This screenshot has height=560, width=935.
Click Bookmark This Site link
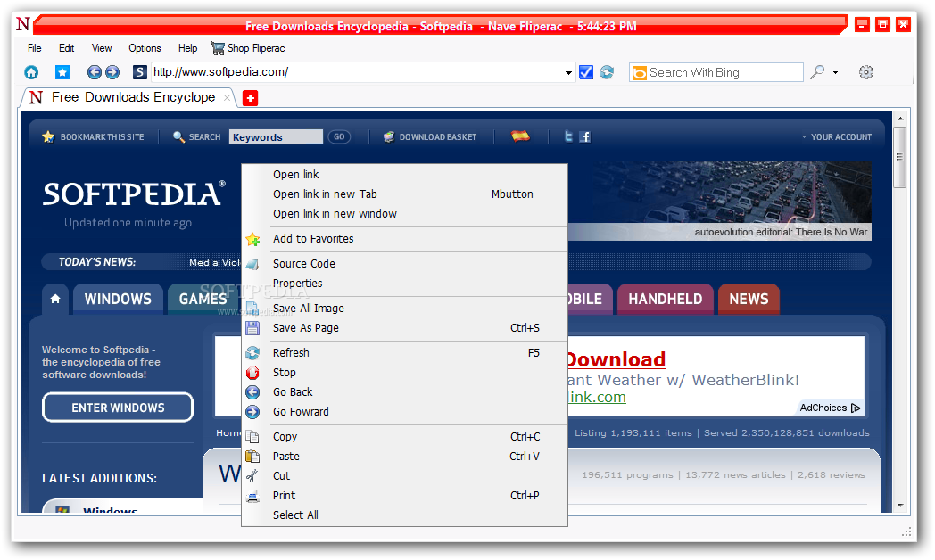click(93, 137)
